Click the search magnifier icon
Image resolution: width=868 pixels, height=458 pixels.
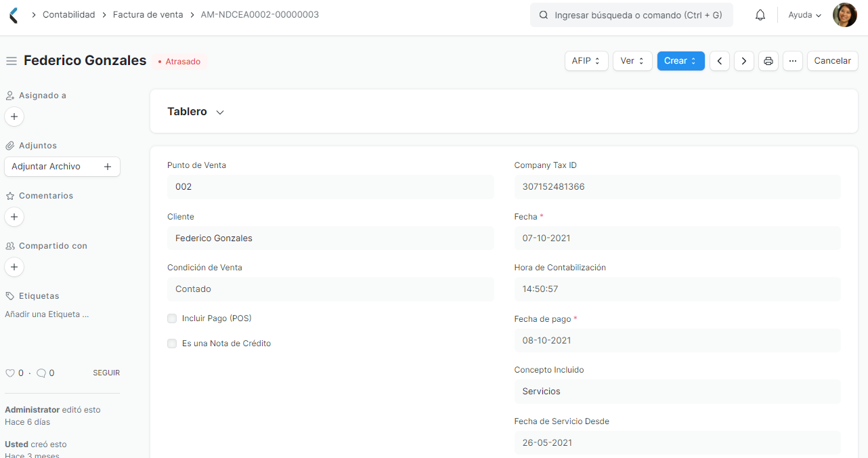(x=543, y=15)
